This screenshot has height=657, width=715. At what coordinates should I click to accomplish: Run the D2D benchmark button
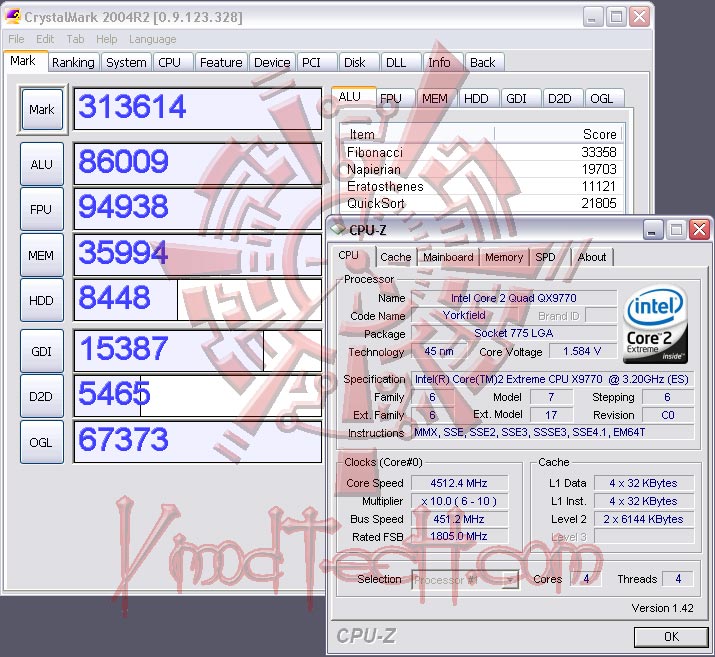click(42, 396)
